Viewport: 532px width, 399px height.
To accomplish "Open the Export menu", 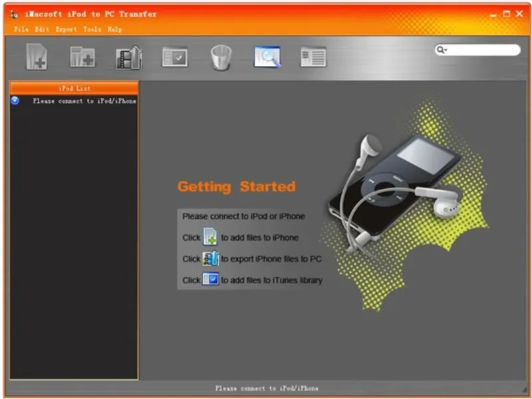I will pyautogui.click(x=66, y=29).
